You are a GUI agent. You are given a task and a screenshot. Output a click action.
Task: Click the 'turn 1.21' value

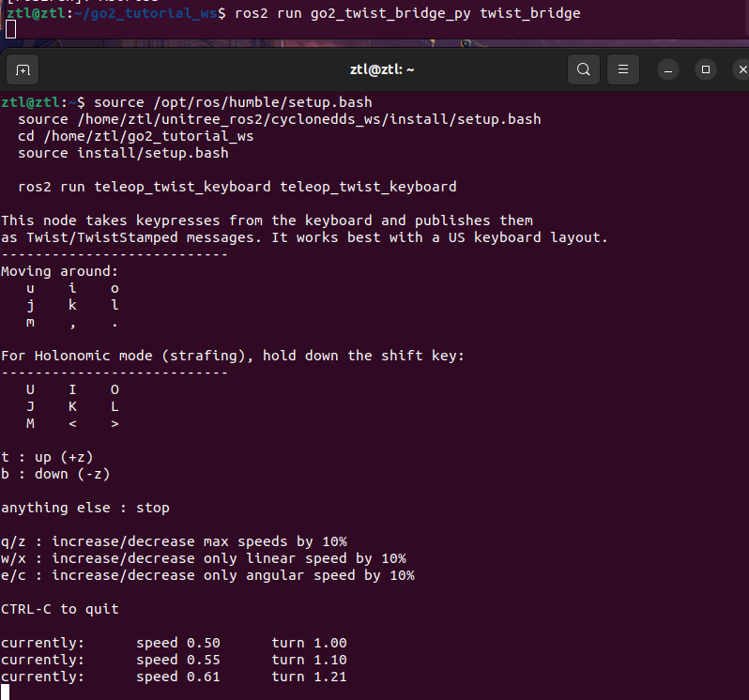point(309,677)
